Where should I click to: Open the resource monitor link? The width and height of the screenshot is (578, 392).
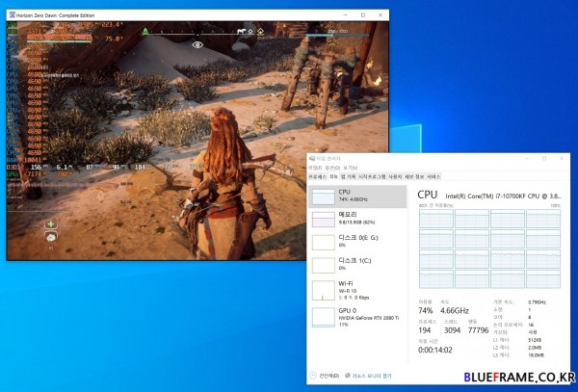[x=372, y=376]
